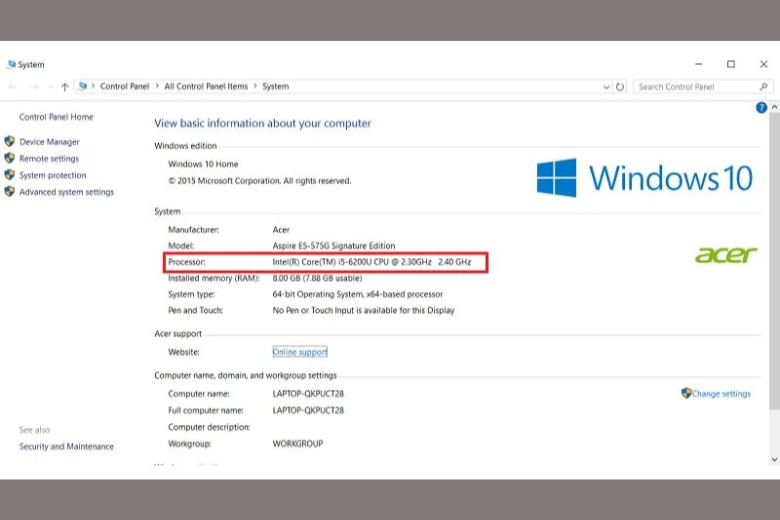Click Change settings link
The image size is (780, 520).
[721, 394]
